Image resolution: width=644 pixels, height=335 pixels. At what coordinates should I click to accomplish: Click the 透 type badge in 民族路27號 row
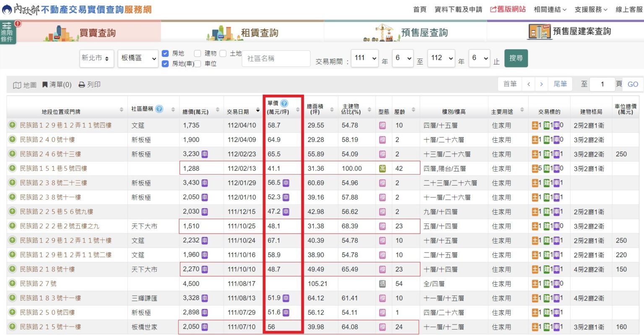click(x=382, y=283)
